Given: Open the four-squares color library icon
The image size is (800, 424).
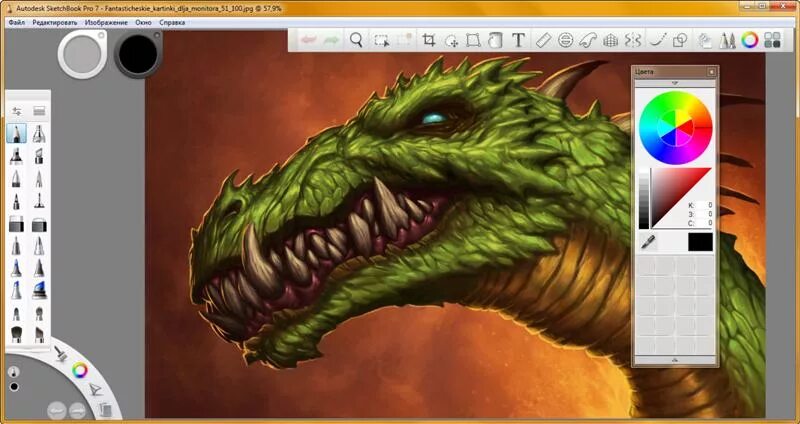Looking at the screenshot, I should tap(772, 40).
